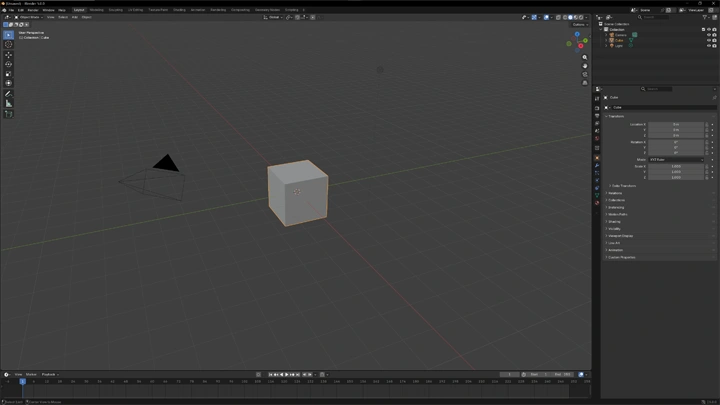This screenshot has width=720, height=405.
Task: Toggle the Collection exclude checkbox
Action: coord(702,29)
